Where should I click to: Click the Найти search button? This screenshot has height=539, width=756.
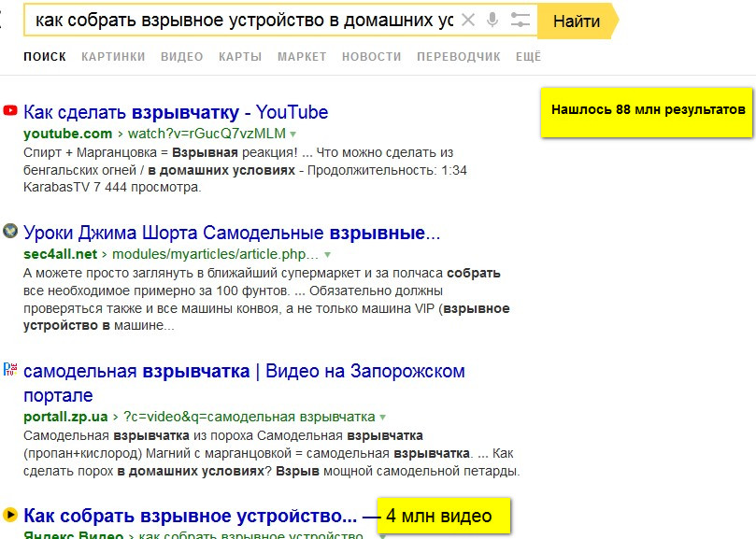(x=578, y=21)
